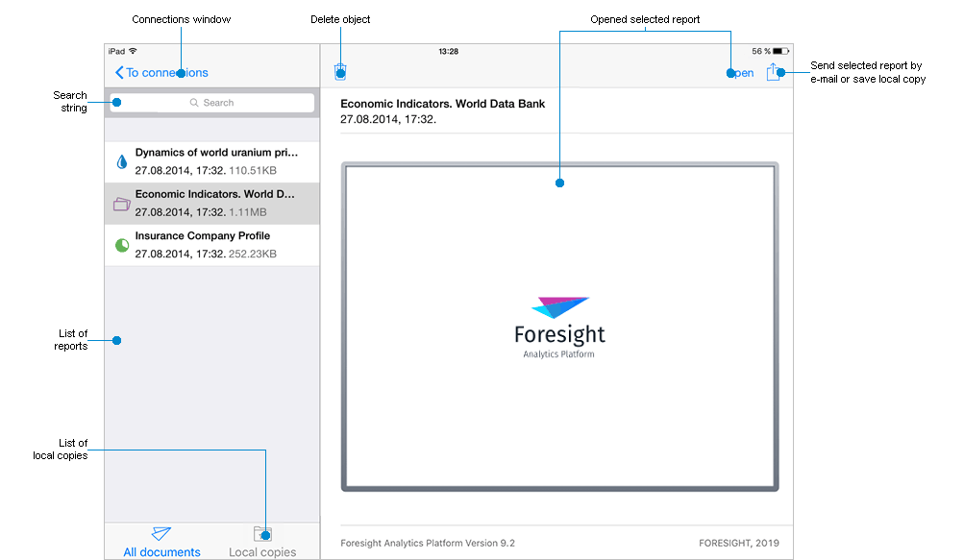Tap the share/export report icon
This screenshot has height=560, width=964.
click(774, 72)
